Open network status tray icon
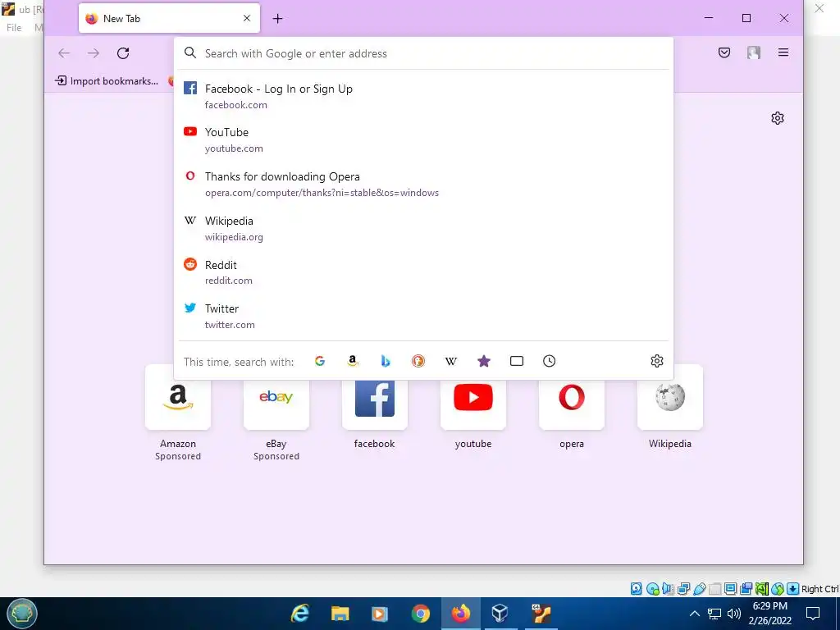Image resolution: width=840 pixels, height=630 pixels. (714, 614)
